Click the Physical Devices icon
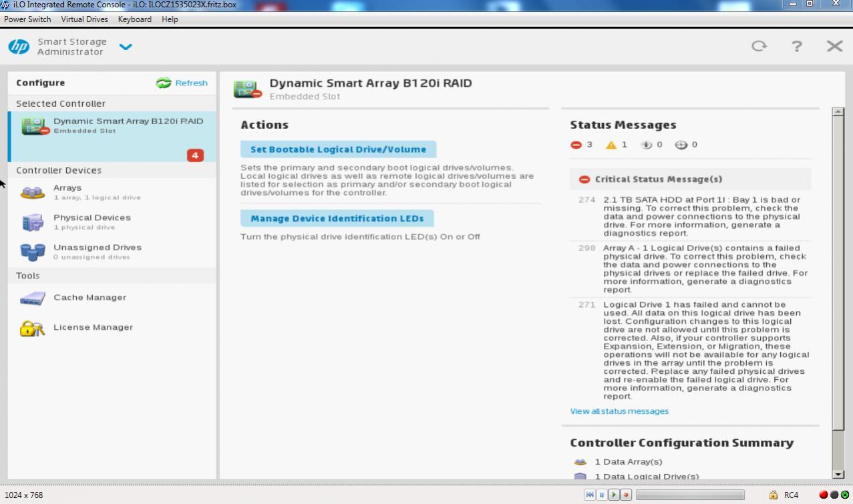The width and height of the screenshot is (853, 504). [x=33, y=223]
